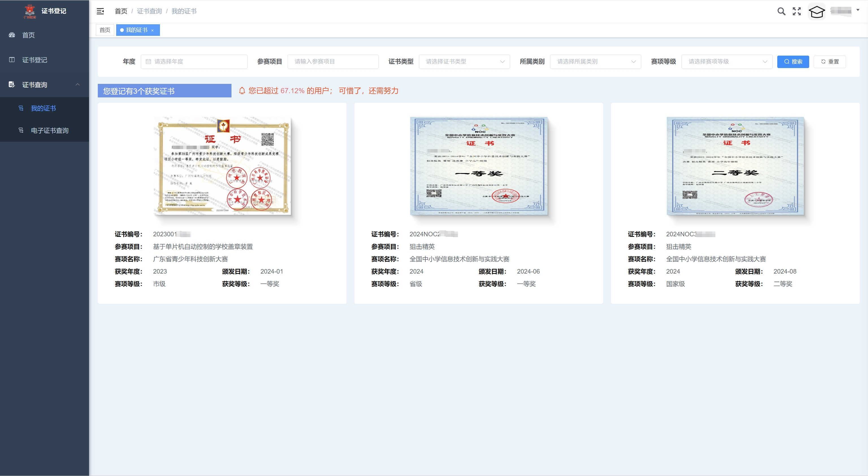Open the 年度 year picker field
This screenshot has width=868, height=476.
coord(194,62)
